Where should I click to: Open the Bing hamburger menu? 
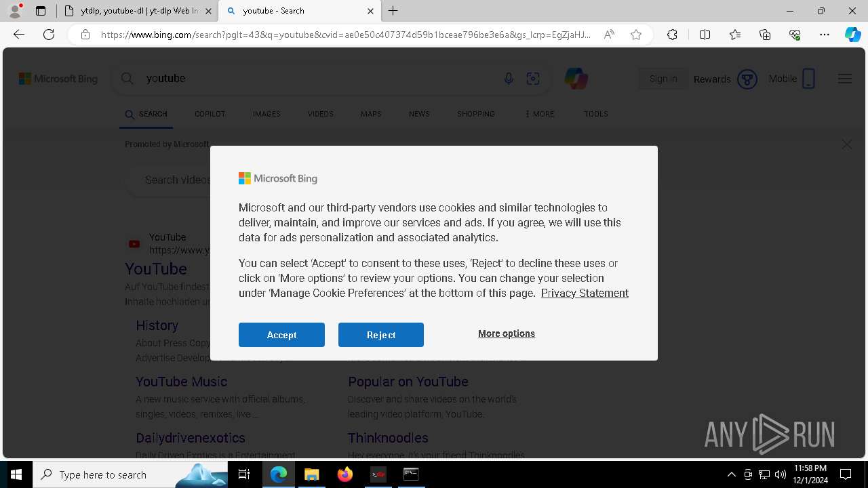(845, 79)
